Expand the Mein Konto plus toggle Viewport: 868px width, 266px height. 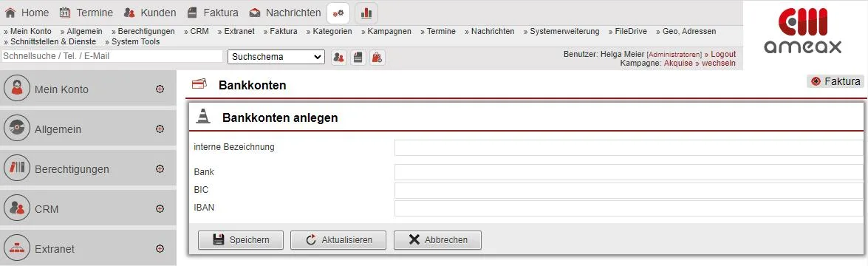click(x=160, y=89)
